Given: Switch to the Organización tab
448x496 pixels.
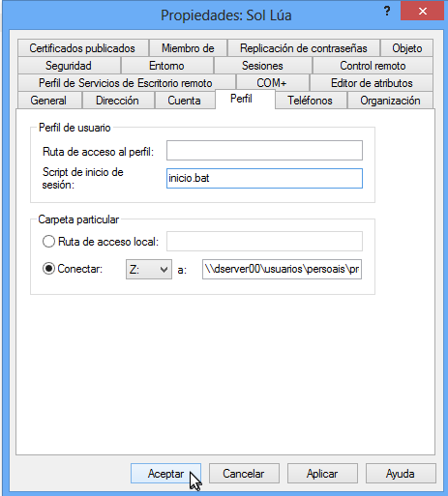Looking at the screenshot, I should coord(390,101).
